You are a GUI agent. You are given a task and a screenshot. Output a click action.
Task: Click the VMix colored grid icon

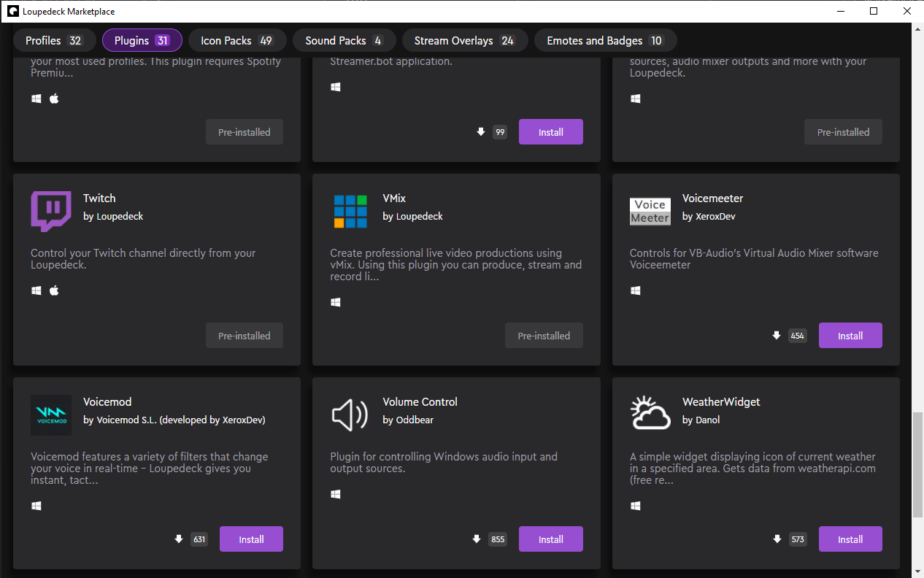[x=350, y=212]
